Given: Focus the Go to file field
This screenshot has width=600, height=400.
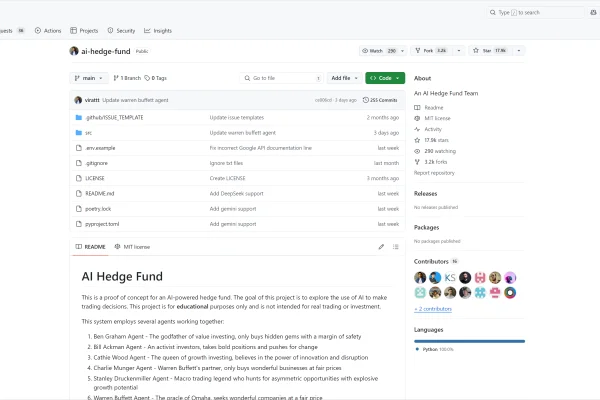Looking at the screenshot, I should click(282, 78).
